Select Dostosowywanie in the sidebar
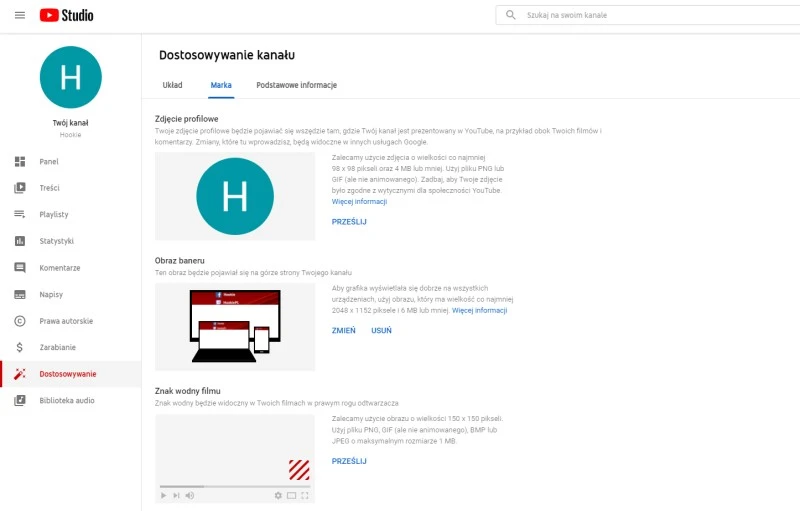The height and width of the screenshot is (511, 800). pos(68,374)
